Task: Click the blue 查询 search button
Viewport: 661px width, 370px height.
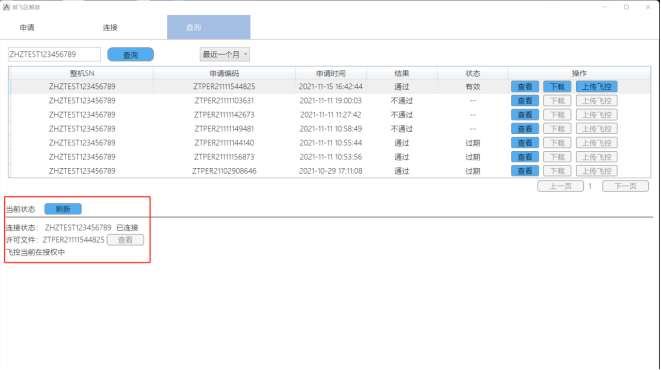Action: (131, 55)
